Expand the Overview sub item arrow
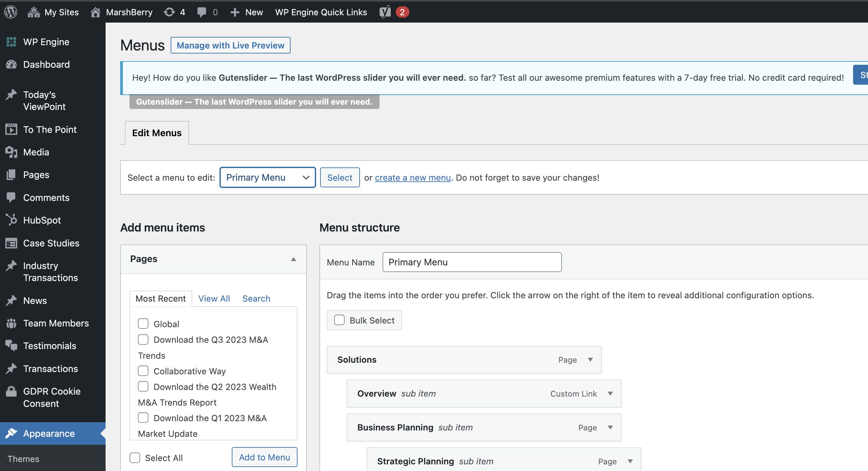This screenshot has height=471, width=868. coord(610,394)
